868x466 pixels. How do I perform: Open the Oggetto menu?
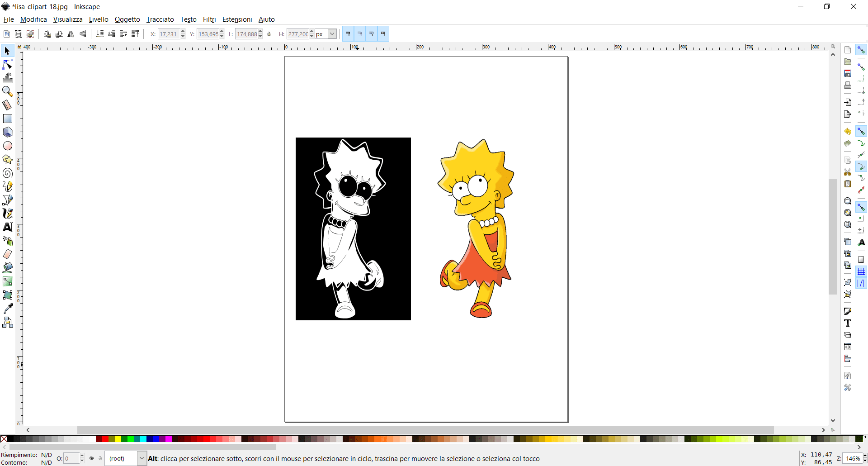click(127, 19)
